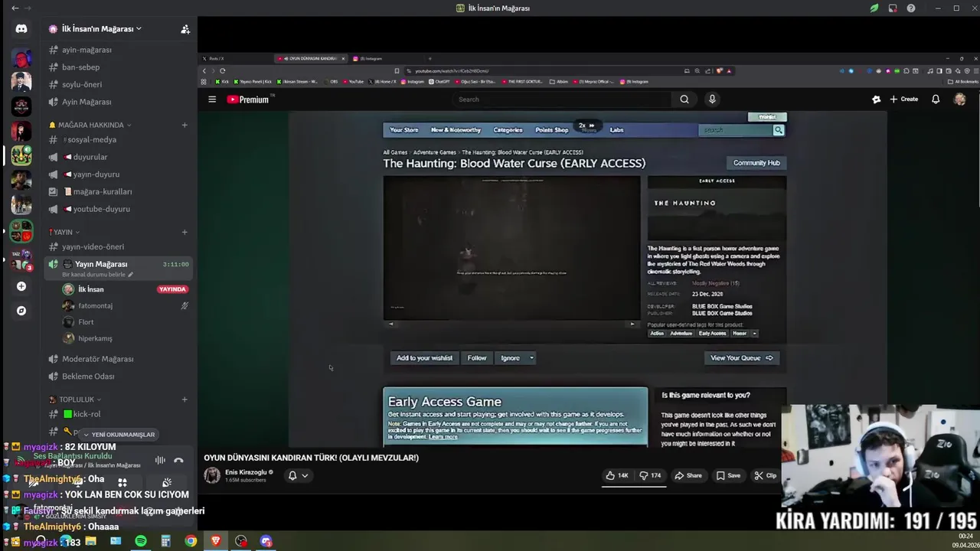Toggle the channel notification bell under video
Viewport: 980px width, 551px height.
[x=292, y=475]
